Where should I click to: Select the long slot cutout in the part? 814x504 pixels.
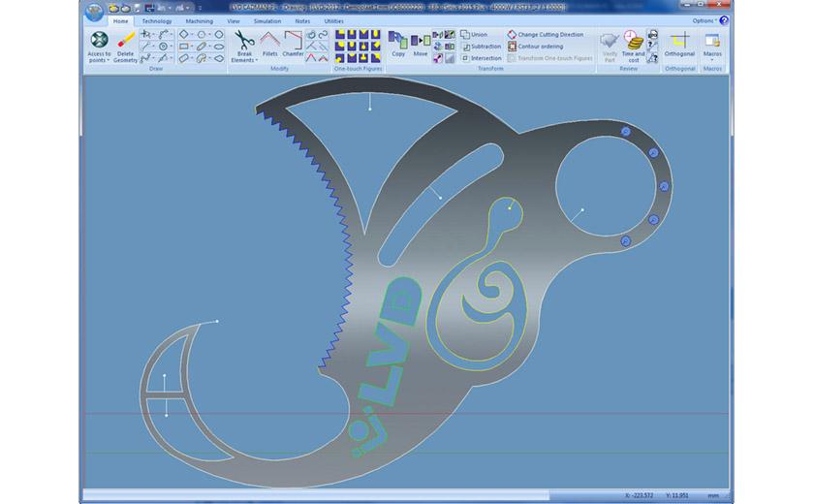pos(441,205)
